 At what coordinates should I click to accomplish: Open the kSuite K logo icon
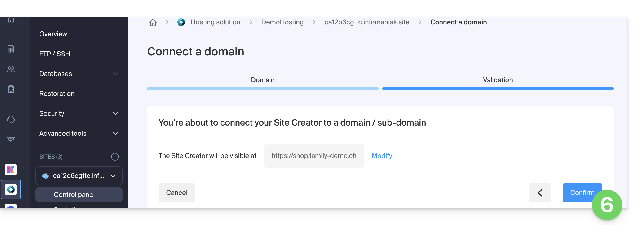pyautogui.click(x=11, y=170)
